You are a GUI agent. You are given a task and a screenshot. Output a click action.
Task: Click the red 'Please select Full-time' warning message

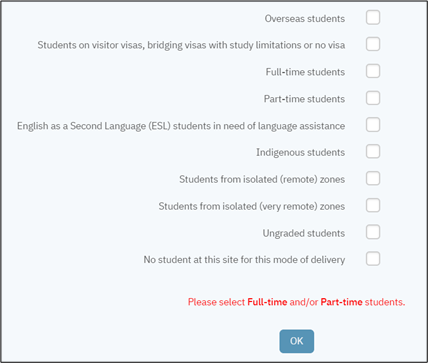pyautogui.click(x=296, y=302)
